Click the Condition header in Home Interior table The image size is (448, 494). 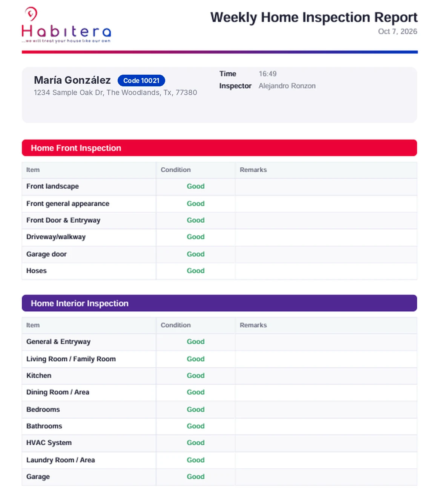(x=176, y=325)
